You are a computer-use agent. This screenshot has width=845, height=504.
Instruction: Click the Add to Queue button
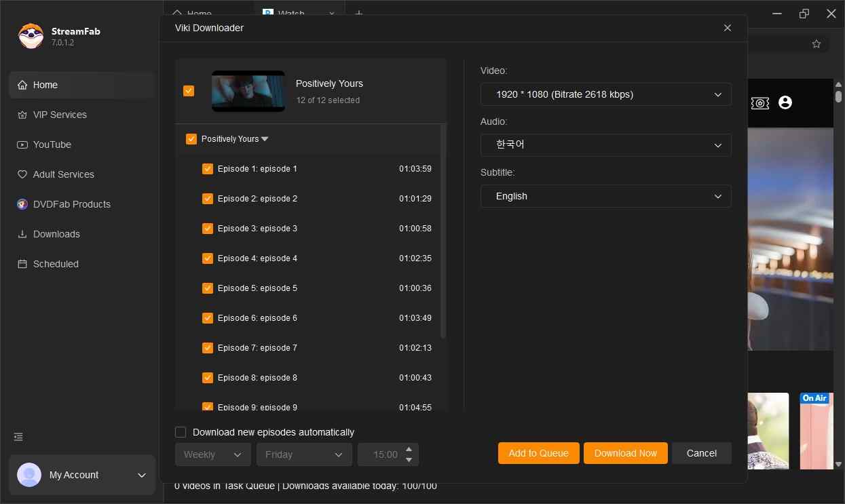[x=538, y=453]
